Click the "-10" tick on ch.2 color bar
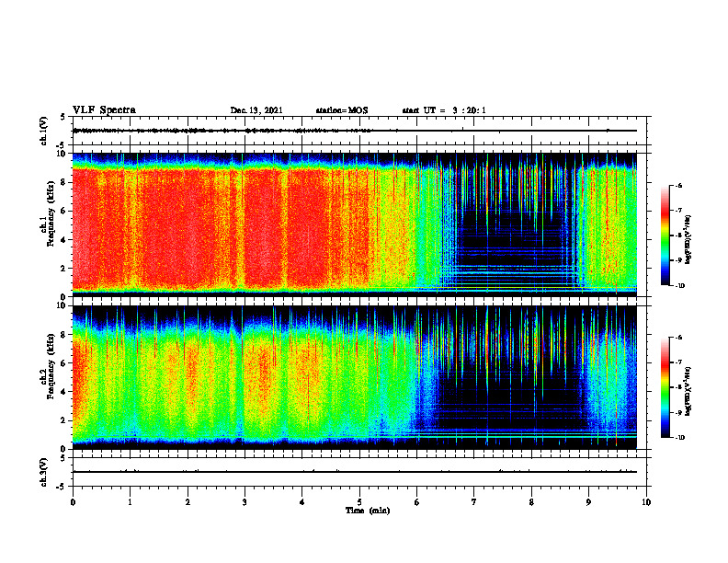Image resolution: width=728 pixels, height=563 pixels. (679, 437)
